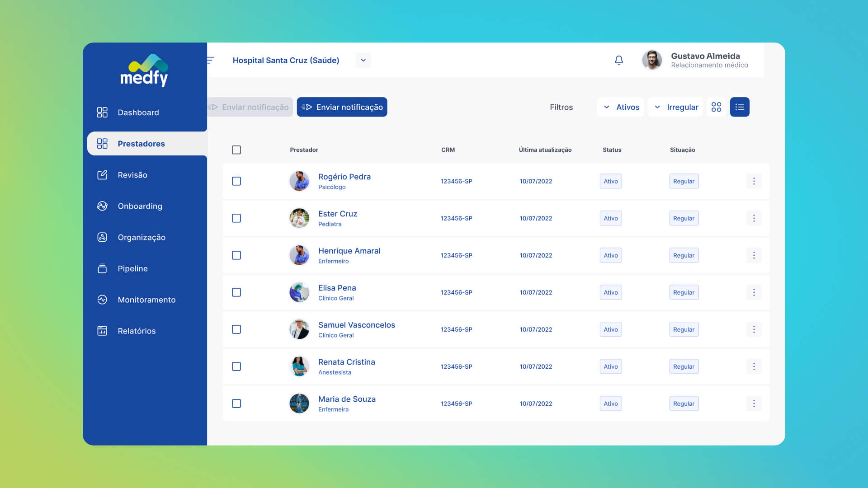Open Henrique Amaral's provider name link

[349, 251]
